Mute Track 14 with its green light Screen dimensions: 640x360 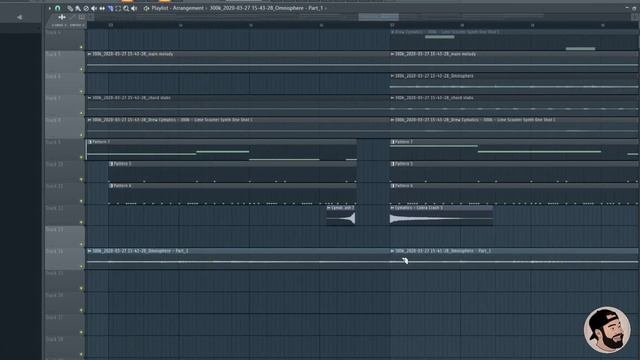pos(81,267)
